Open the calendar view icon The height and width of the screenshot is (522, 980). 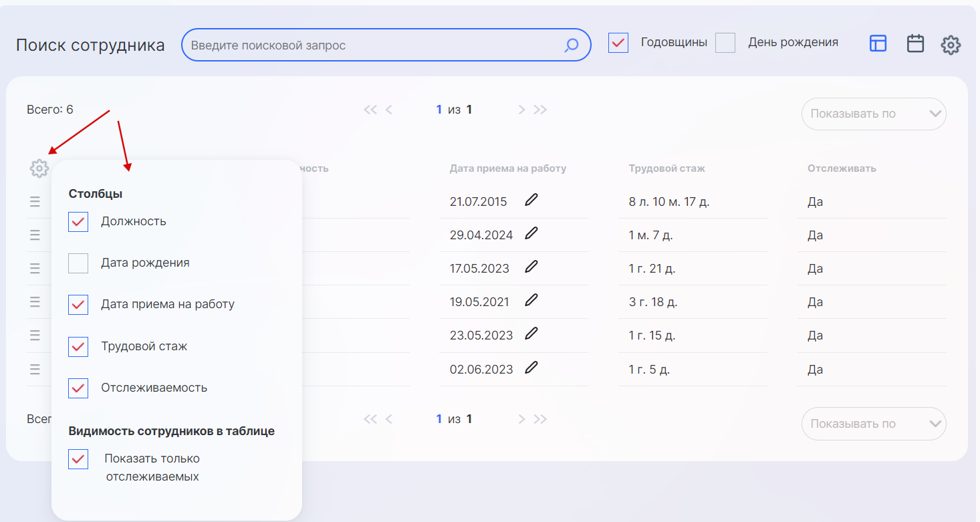coord(915,44)
